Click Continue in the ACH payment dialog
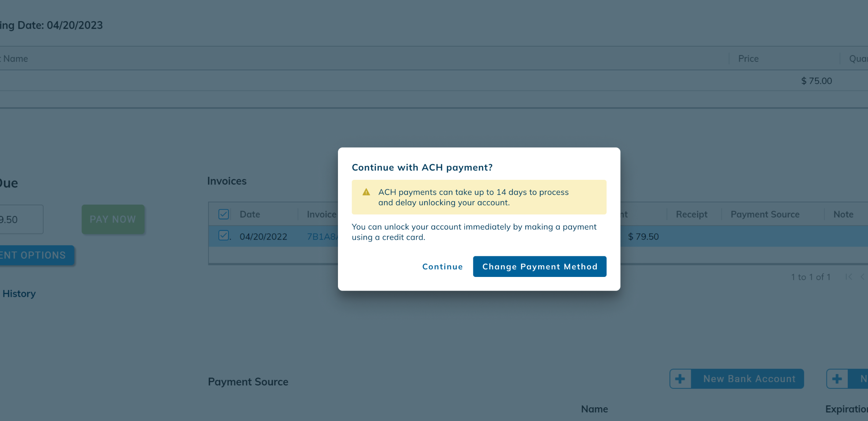This screenshot has width=868, height=421. pos(442,266)
